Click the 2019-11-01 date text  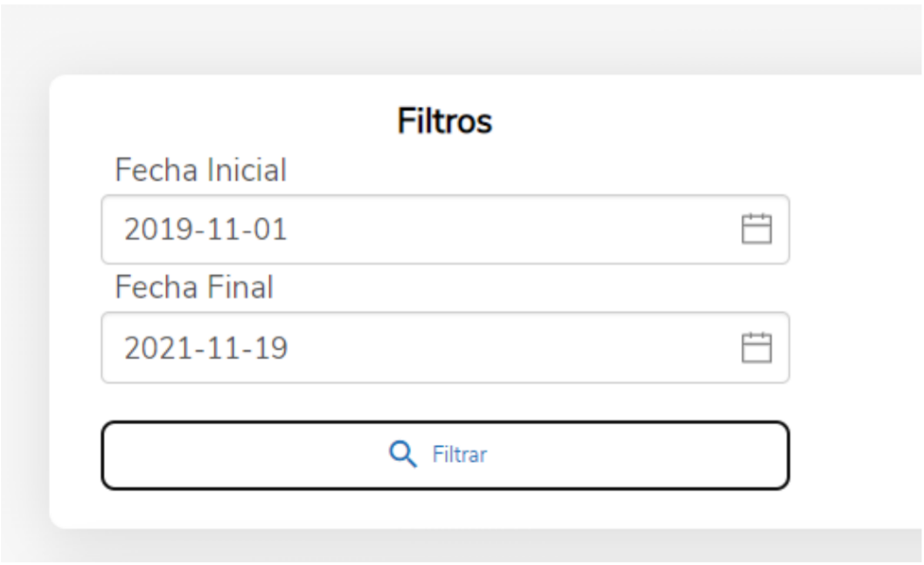click(205, 229)
